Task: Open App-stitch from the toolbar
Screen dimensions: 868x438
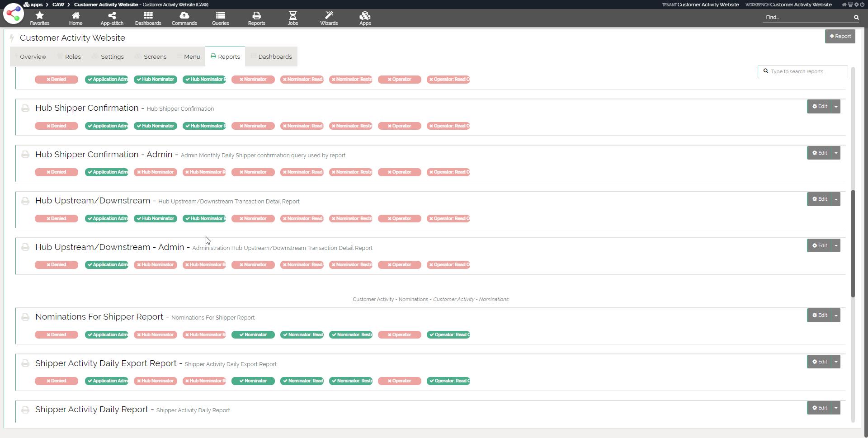Action: point(112,18)
